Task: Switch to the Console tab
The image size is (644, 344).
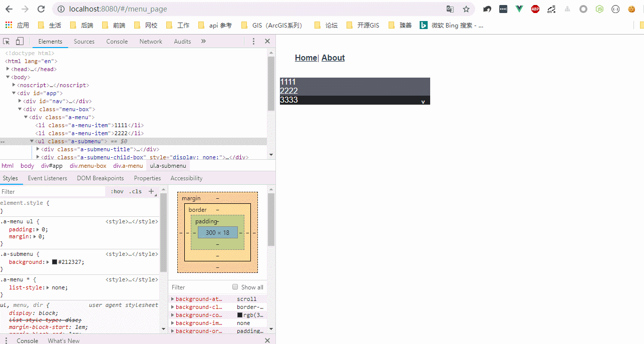Action: pos(117,42)
